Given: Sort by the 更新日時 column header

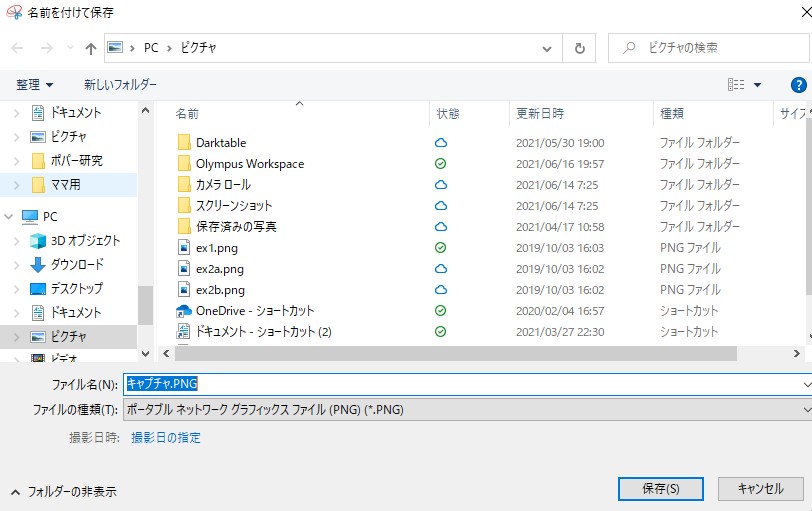Looking at the screenshot, I should click(540, 113).
